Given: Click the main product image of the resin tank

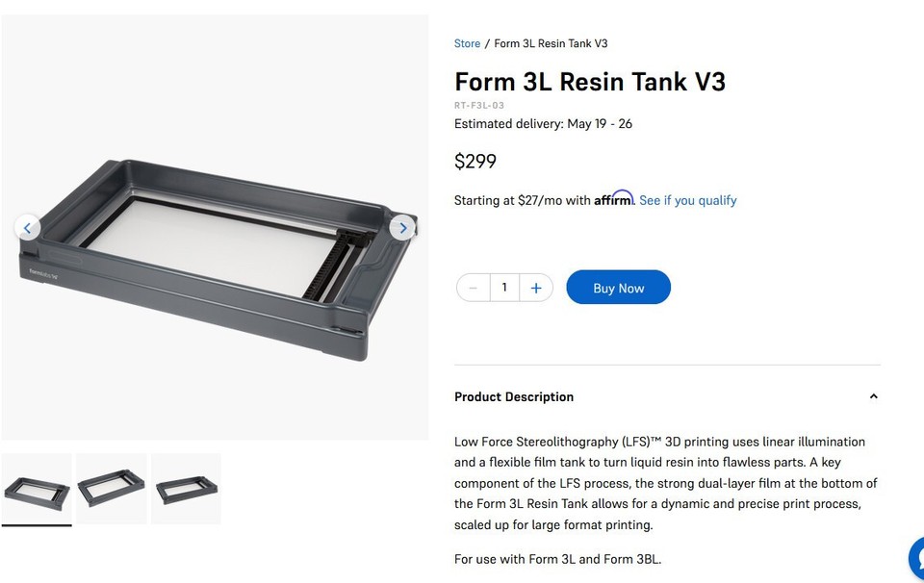Looking at the screenshot, I should tap(214, 227).
